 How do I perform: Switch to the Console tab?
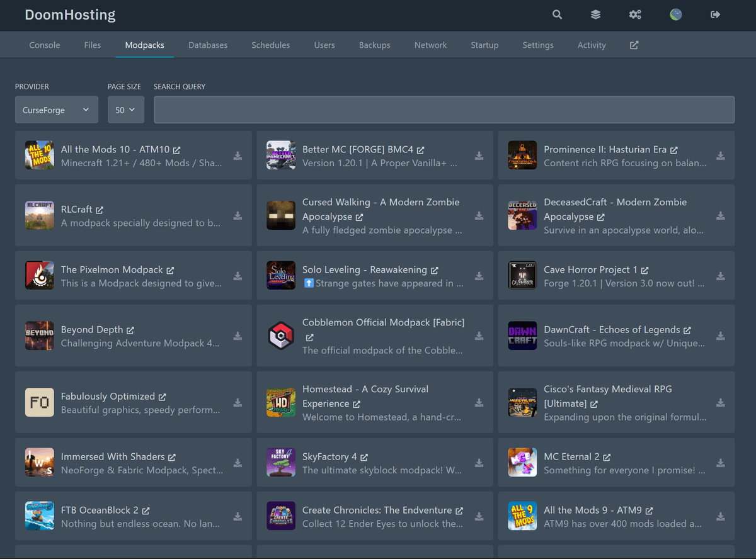click(44, 45)
